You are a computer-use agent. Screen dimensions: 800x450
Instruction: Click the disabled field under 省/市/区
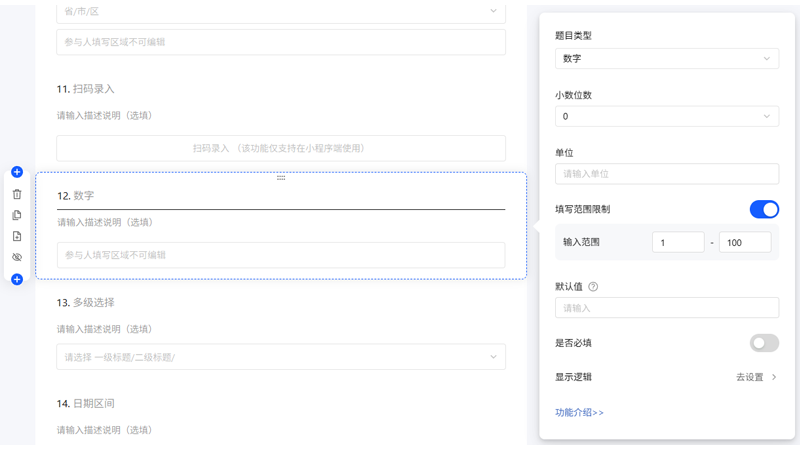click(281, 42)
